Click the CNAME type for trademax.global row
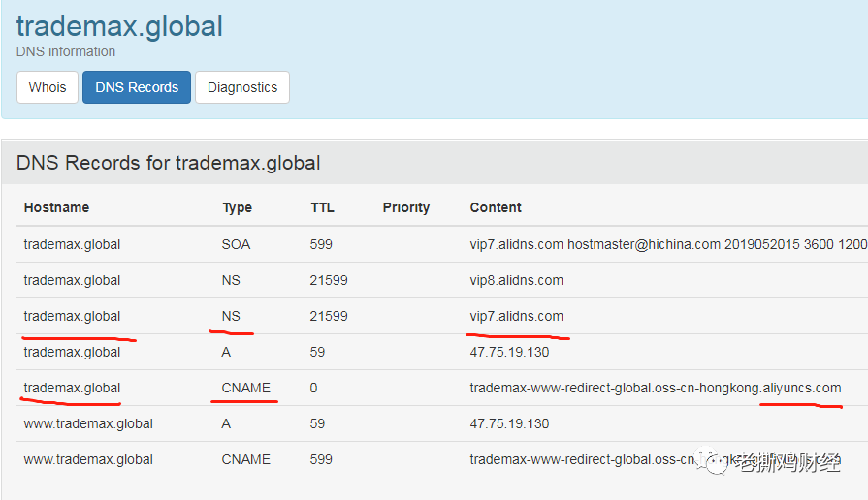This screenshot has width=868, height=500. coord(245,388)
